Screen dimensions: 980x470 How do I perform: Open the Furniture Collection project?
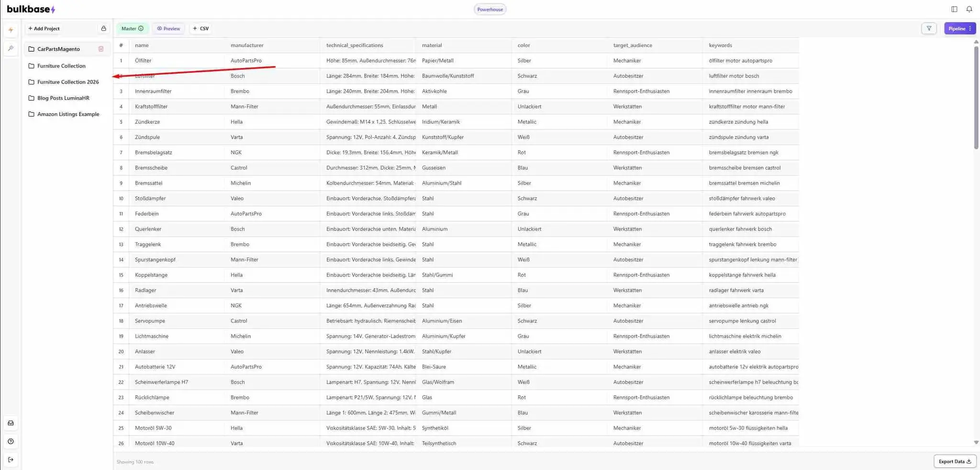61,66
